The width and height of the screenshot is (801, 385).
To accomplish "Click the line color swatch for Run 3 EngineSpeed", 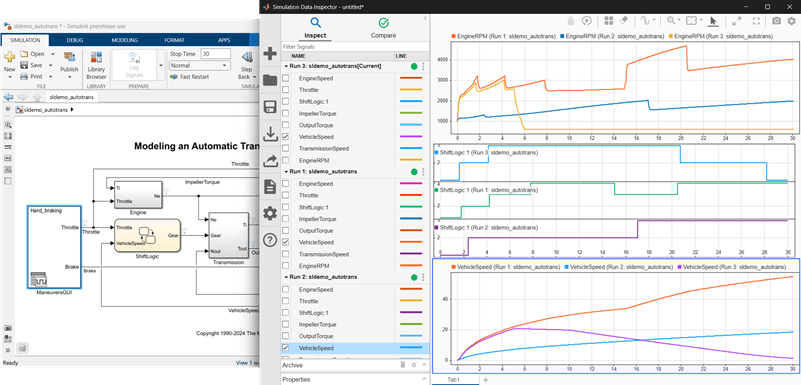I will pyautogui.click(x=411, y=78).
